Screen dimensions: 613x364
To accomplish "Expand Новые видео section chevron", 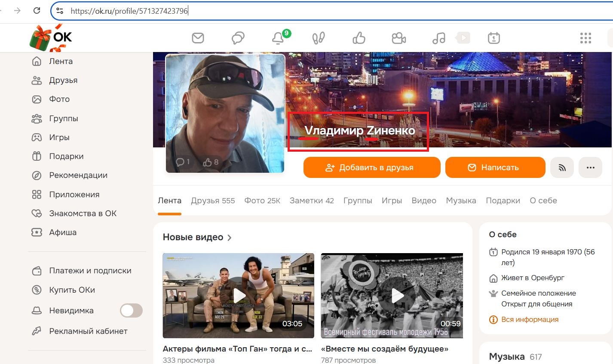I will click(229, 238).
